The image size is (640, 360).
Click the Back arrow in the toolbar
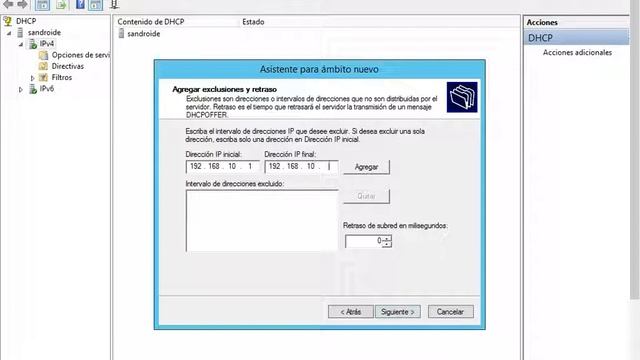pos(8,4)
